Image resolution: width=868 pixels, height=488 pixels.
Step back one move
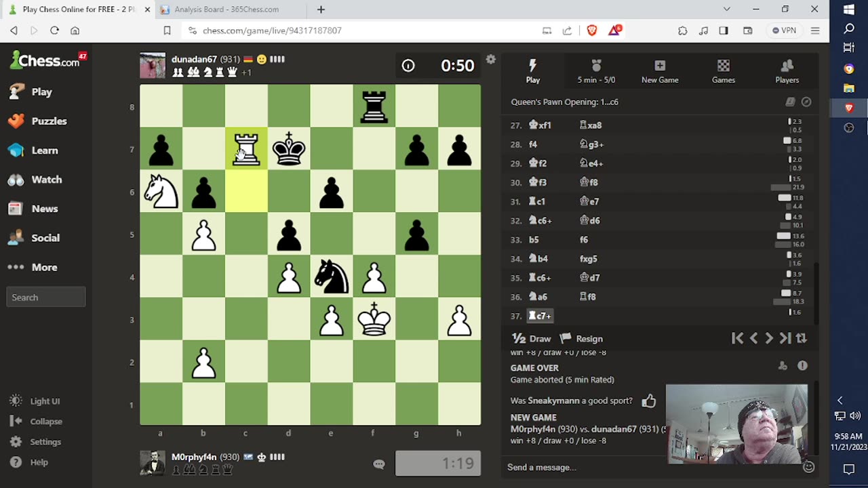click(753, 338)
